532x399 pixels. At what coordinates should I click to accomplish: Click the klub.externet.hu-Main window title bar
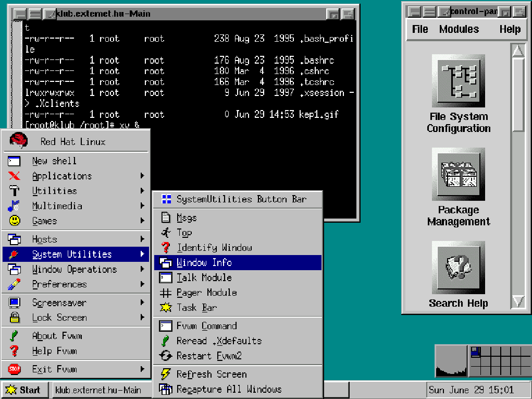(x=191, y=14)
